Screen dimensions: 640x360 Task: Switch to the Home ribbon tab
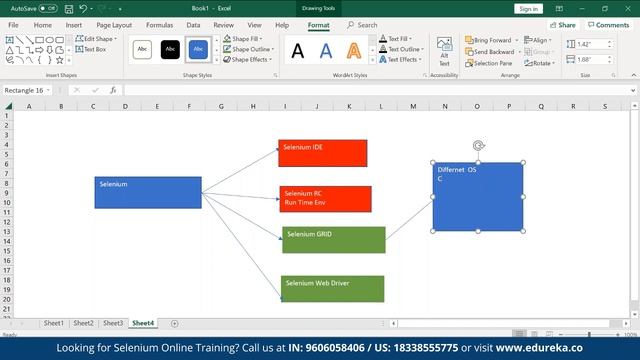pyautogui.click(x=42, y=25)
